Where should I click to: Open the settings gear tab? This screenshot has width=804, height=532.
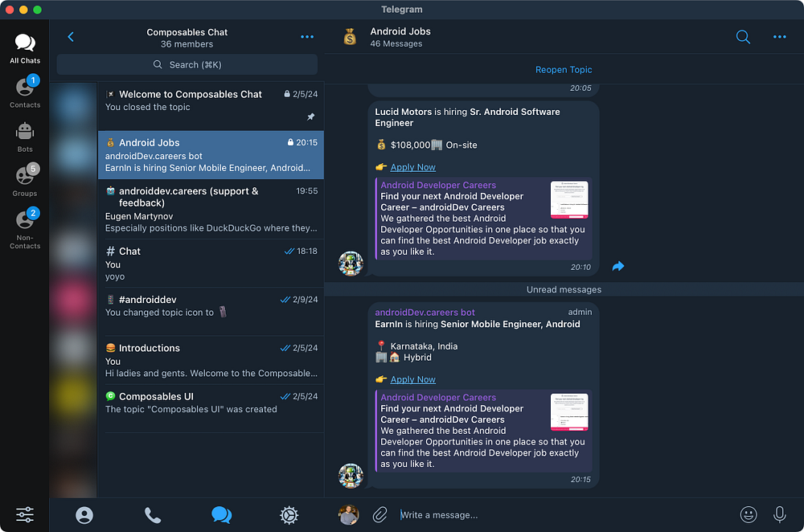point(289,515)
